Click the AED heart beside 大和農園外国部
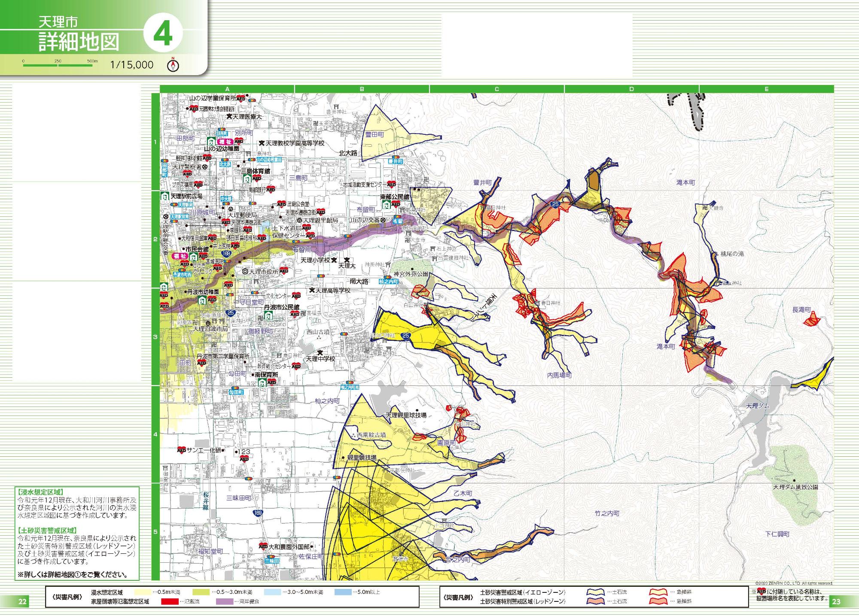 click(263, 547)
